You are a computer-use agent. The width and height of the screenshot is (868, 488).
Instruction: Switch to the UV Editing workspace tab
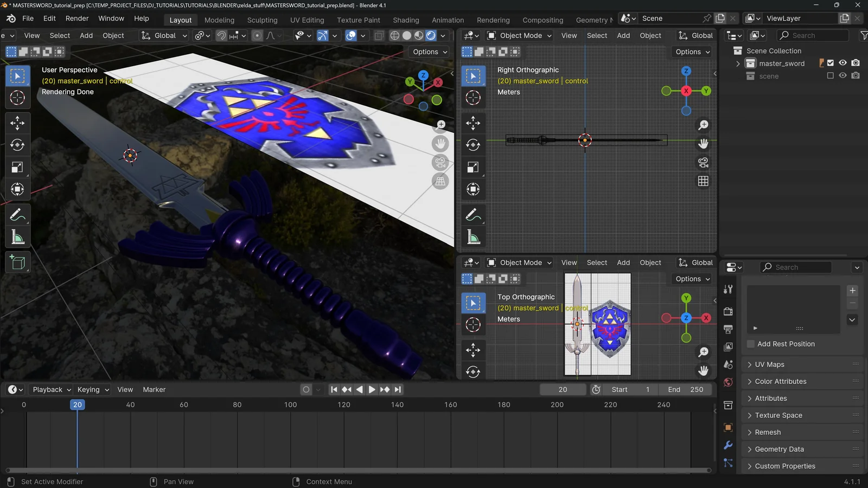307,20
